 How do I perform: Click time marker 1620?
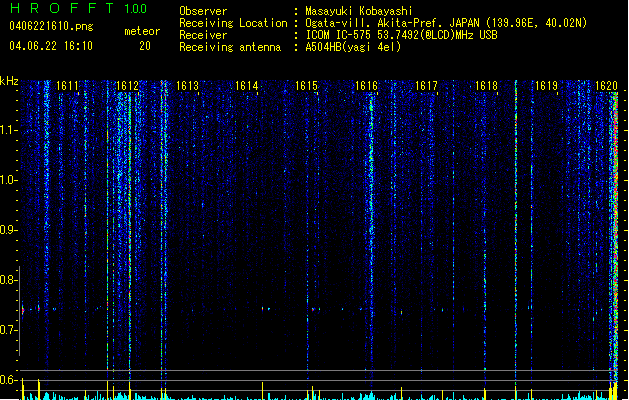click(607, 86)
